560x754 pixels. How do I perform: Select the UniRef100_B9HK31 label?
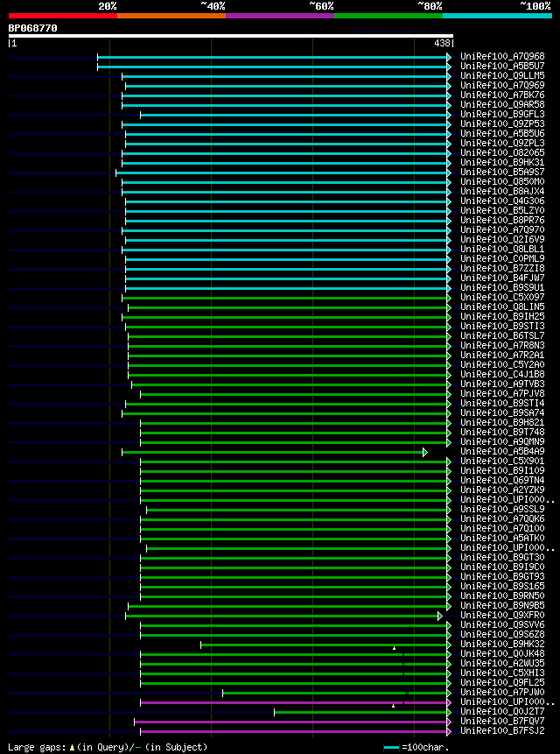click(x=502, y=163)
